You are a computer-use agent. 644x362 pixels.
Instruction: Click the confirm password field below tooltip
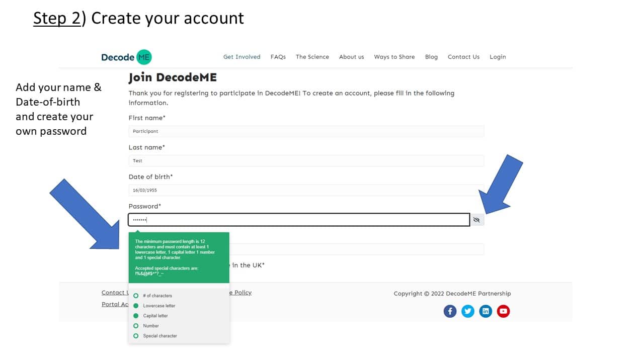click(357, 249)
